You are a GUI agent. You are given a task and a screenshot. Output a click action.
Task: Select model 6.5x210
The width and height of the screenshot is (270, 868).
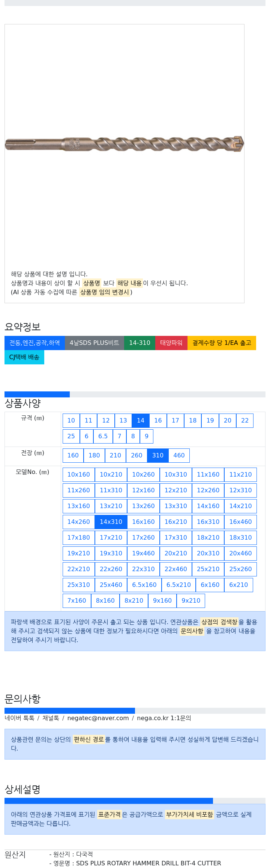click(179, 585)
